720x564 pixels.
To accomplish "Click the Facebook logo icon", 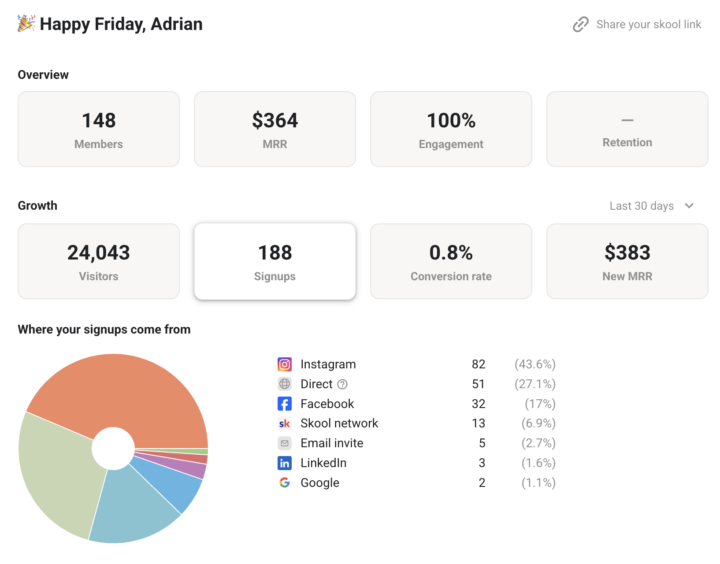I will pyautogui.click(x=284, y=404).
